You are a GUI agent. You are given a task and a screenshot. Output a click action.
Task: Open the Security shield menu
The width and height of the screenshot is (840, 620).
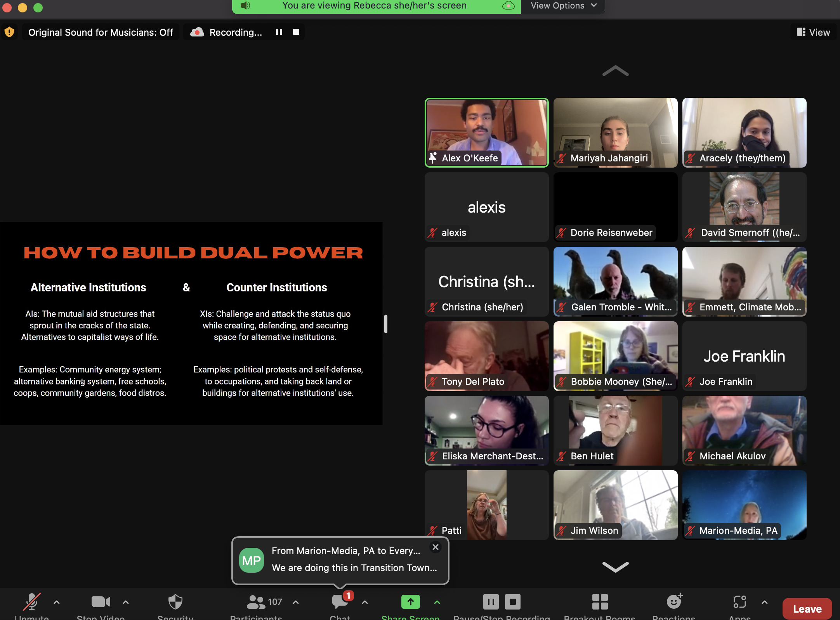175,602
